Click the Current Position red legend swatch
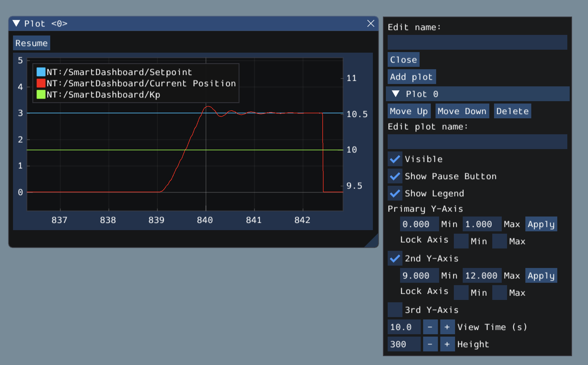Viewport: 588px width, 365px height. (x=41, y=83)
